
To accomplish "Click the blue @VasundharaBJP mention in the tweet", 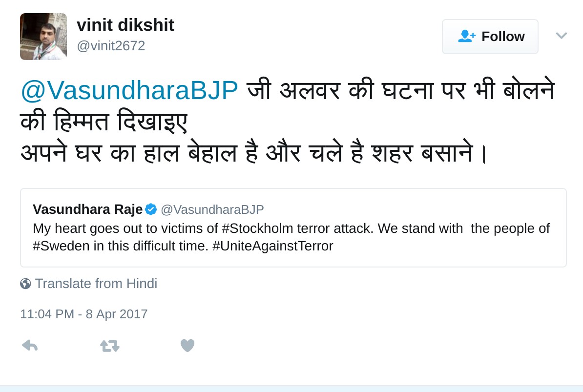I will pos(129,91).
